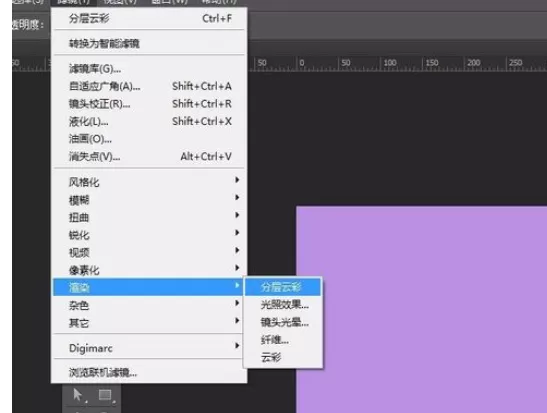The image size is (547, 413).
Task: Open 镜头校正(R)... lens correction
Action: click(x=149, y=104)
